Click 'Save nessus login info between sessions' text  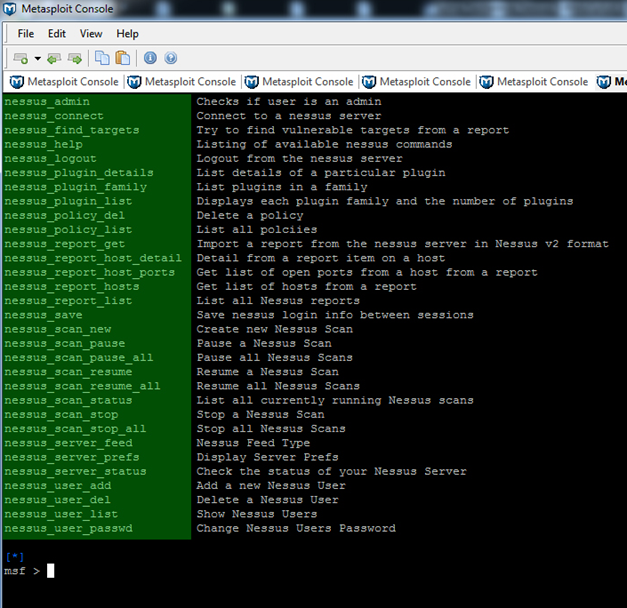(335, 315)
